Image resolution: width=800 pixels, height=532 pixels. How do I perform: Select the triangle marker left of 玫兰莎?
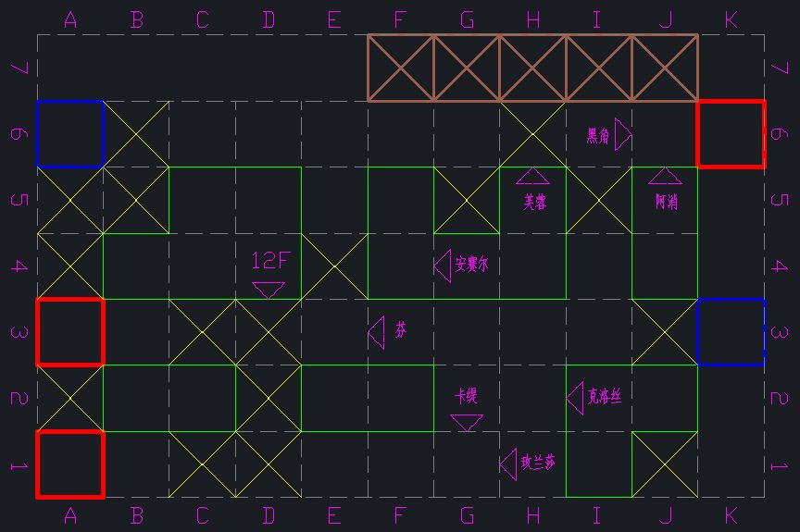[x=508, y=464]
